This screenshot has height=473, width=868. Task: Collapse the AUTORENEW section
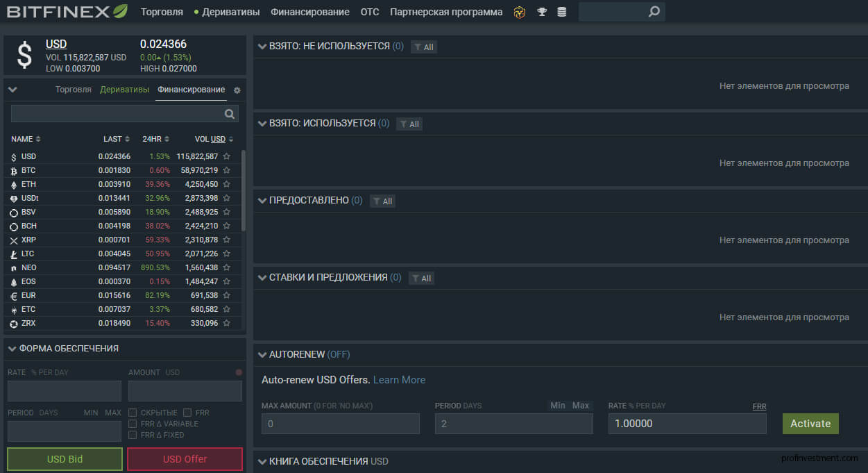(262, 354)
